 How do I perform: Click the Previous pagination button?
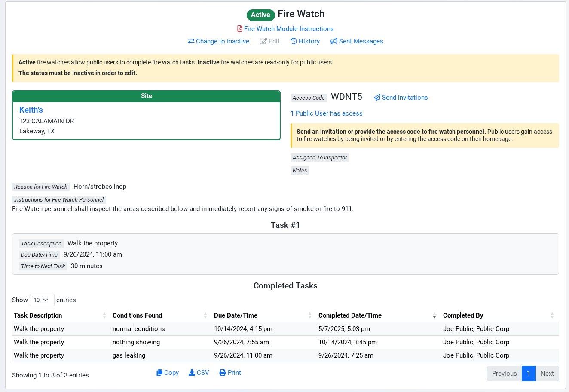pyautogui.click(x=504, y=374)
